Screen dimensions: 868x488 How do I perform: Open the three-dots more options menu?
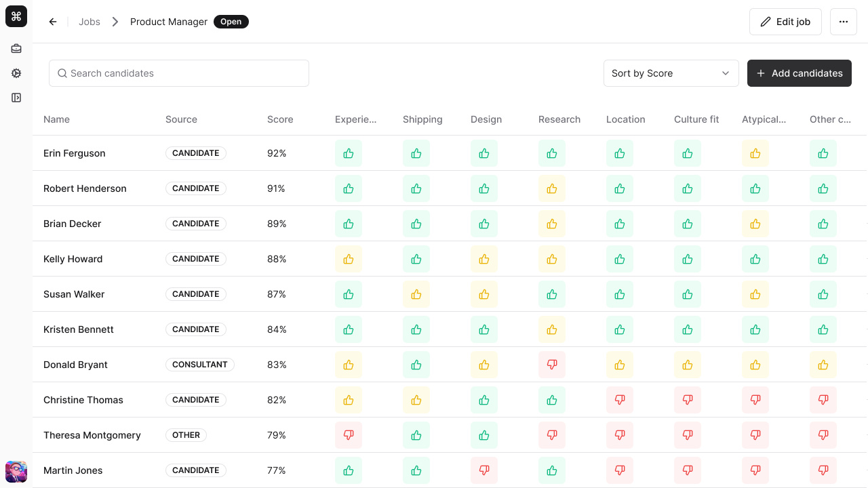point(843,22)
